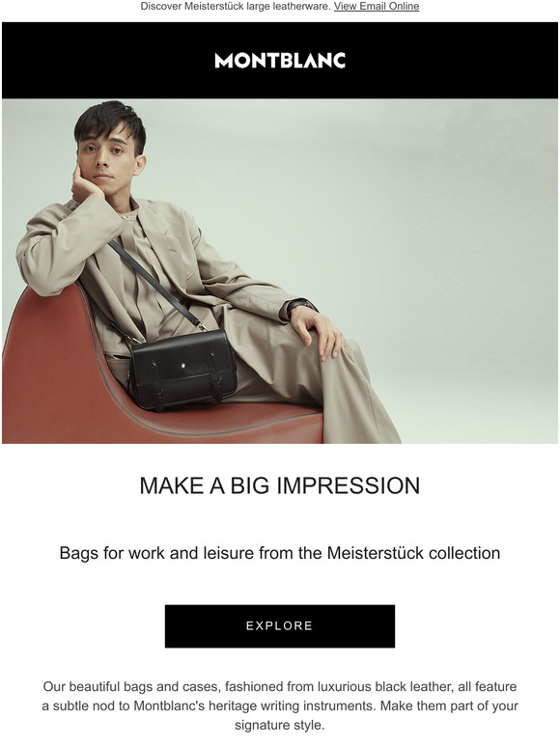Image resolution: width=560 pixels, height=747 pixels.
Task: Click the black EXPLORE button
Action: (280, 626)
